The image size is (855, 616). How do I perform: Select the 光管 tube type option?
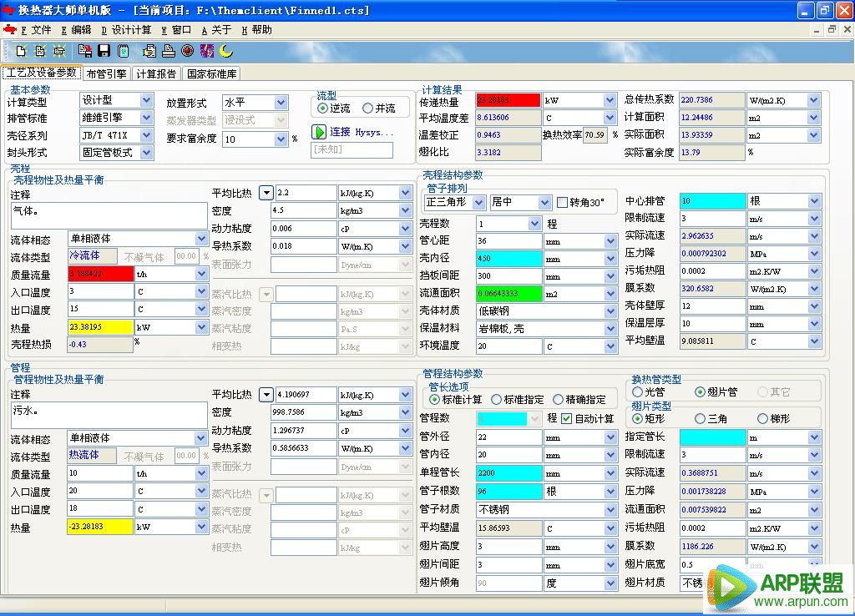click(x=638, y=392)
